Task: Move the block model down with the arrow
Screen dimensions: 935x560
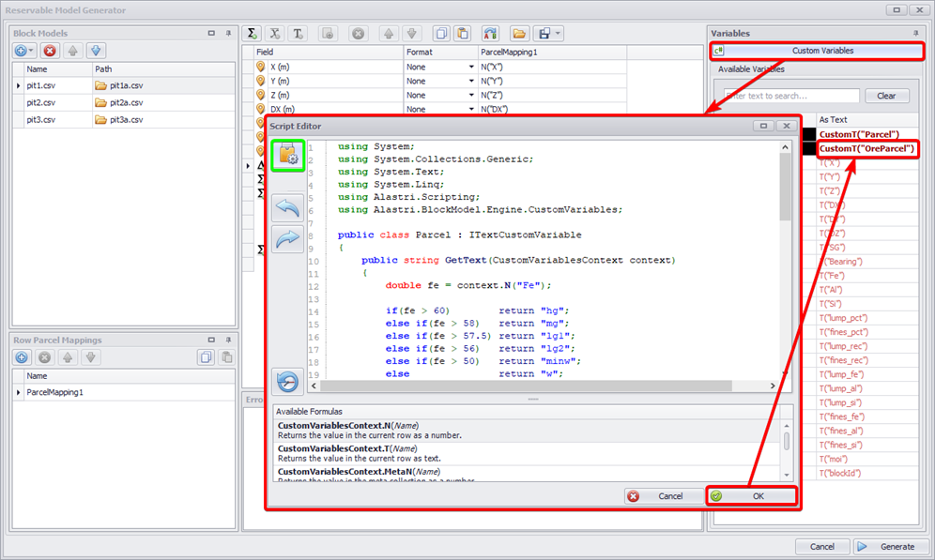Action: pos(95,51)
